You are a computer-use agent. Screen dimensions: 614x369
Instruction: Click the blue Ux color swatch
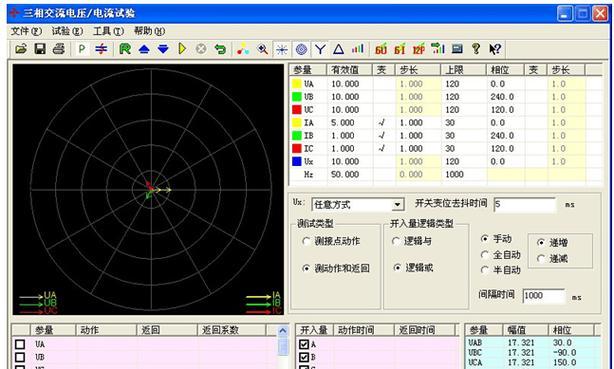point(297,161)
